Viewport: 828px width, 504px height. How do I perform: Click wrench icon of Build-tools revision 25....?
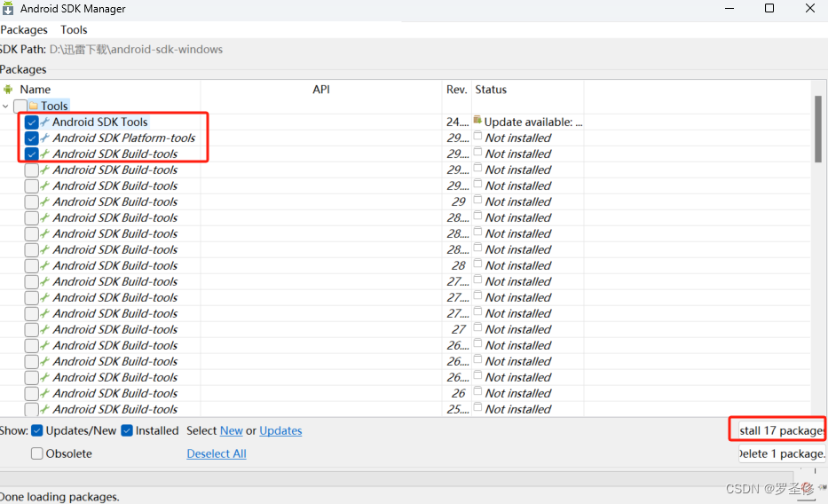(45, 409)
